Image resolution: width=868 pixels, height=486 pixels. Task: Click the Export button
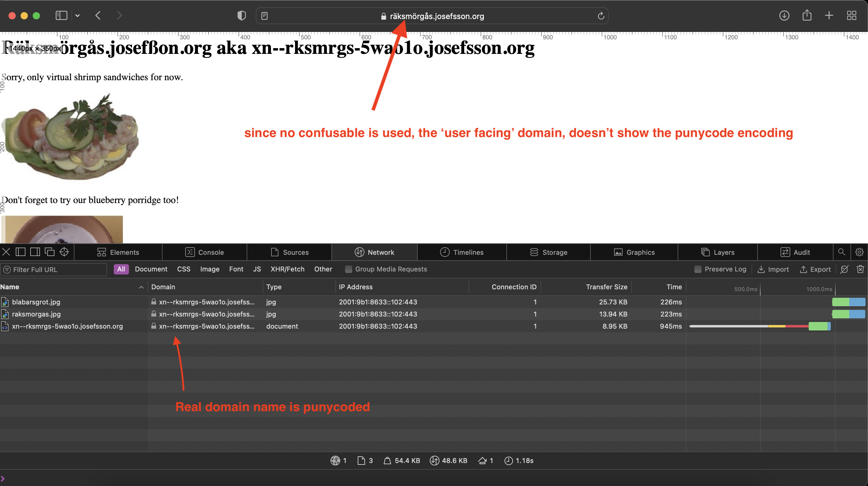point(815,269)
